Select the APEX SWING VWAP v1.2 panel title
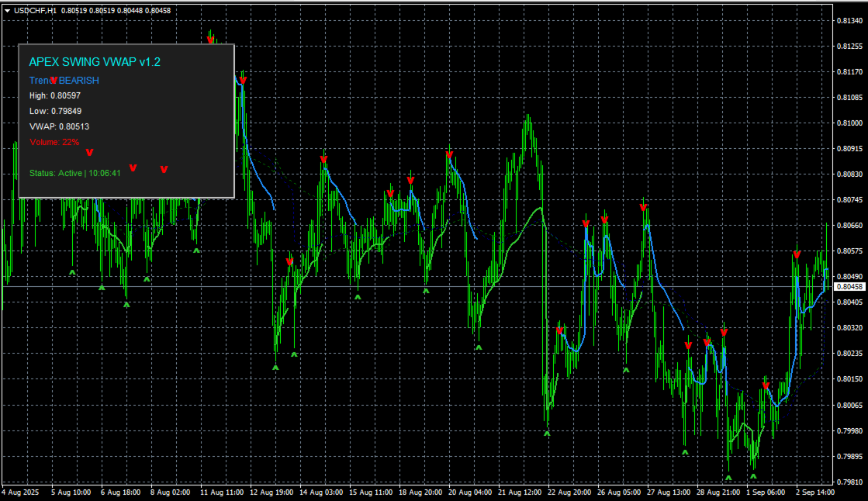The height and width of the screenshot is (501, 868). point(95,62)
